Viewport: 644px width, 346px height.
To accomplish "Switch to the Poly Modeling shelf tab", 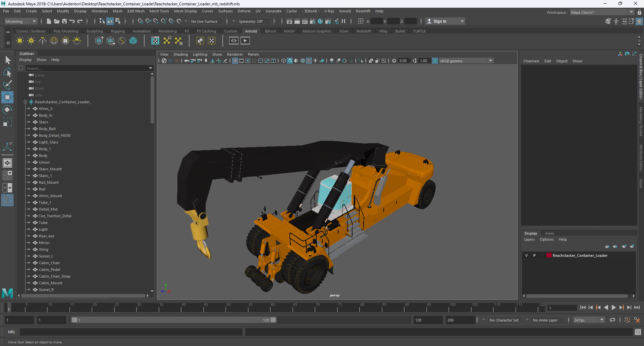I will [x=66, y=31].
